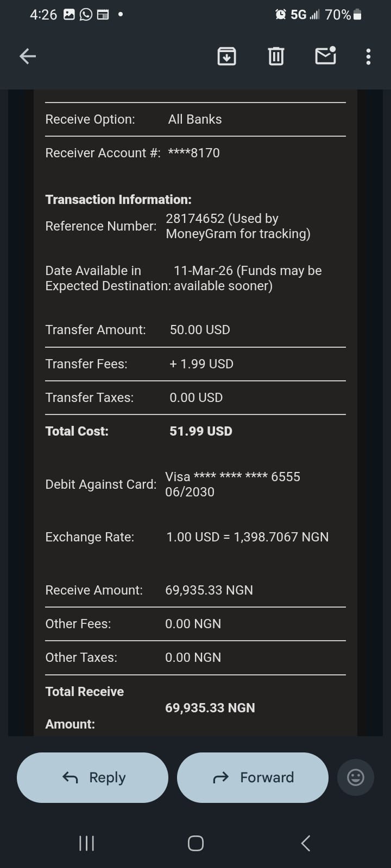
Task: Tap the gallery notification icon
Action: pos(69,15)
